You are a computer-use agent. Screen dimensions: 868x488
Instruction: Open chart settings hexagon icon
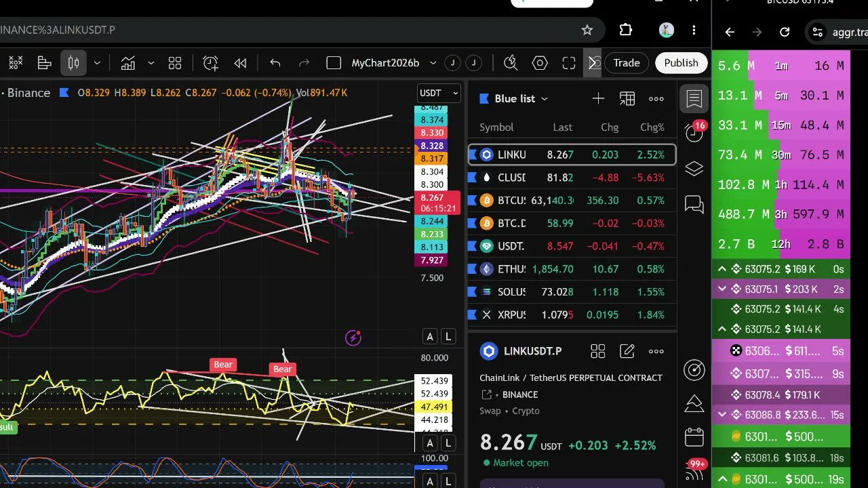click(x=540, y=63)
